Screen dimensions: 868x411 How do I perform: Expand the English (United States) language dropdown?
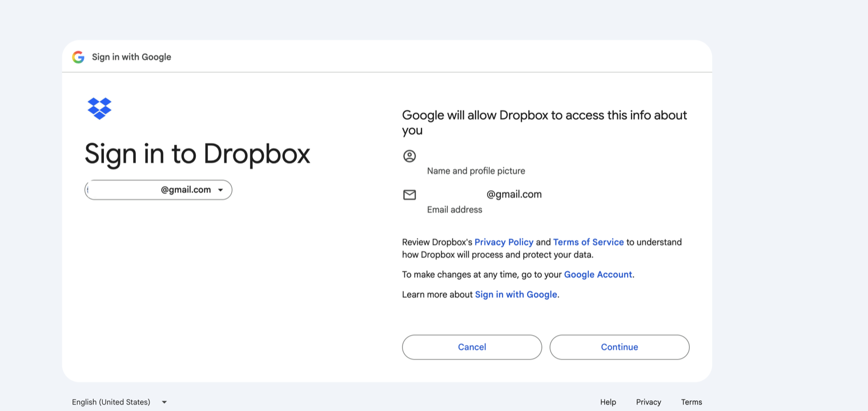[119, 402]
